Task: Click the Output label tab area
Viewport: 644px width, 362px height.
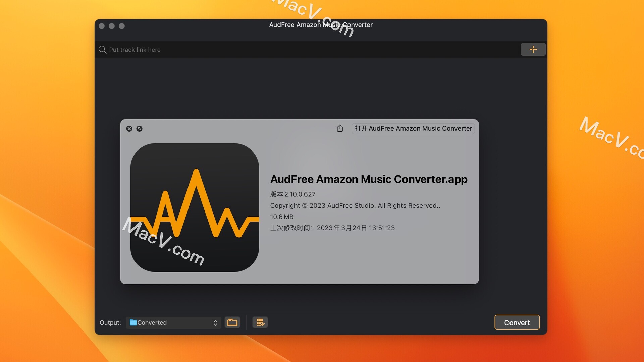Action: point(110,322)
